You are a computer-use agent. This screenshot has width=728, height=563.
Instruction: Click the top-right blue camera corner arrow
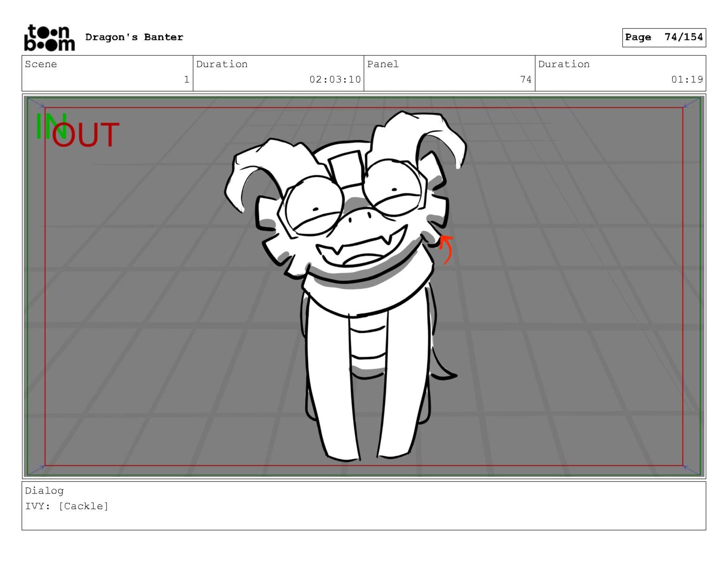(x=692, y=103)
